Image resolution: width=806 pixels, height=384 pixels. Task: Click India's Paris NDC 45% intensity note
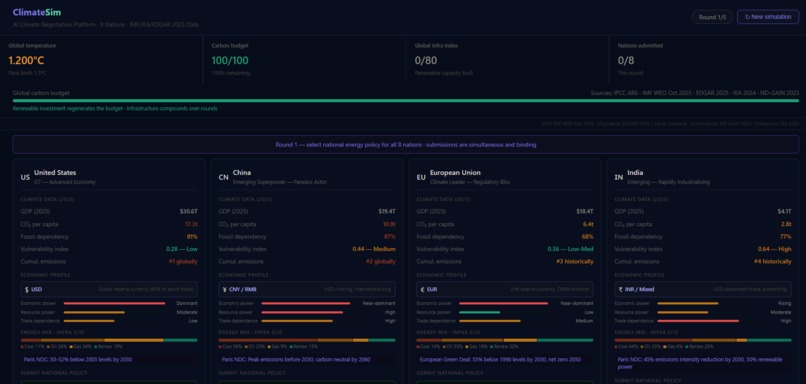[703, 363]
